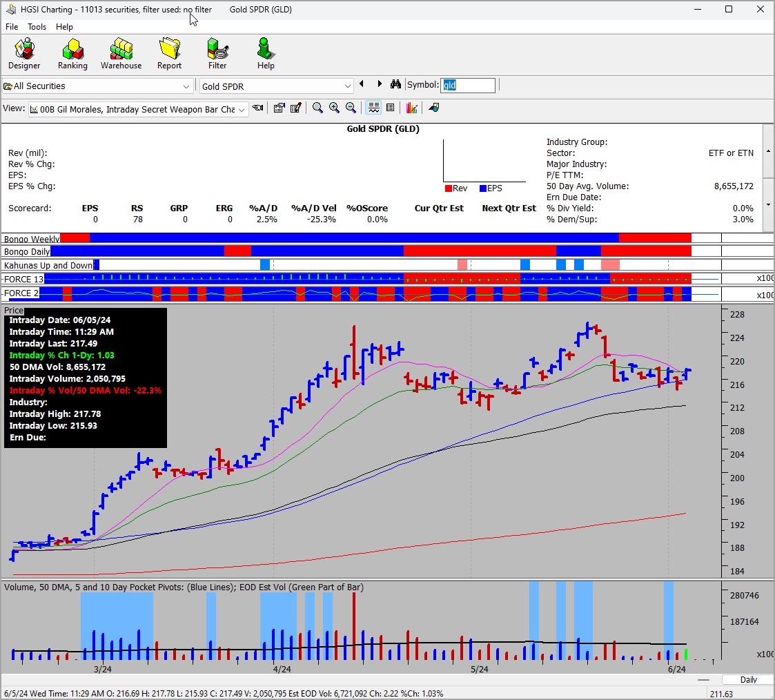The width and height of the screenshot is (775, 700).
Task: Click the Bongo Daily indicator label
Action: click(27, 251)
